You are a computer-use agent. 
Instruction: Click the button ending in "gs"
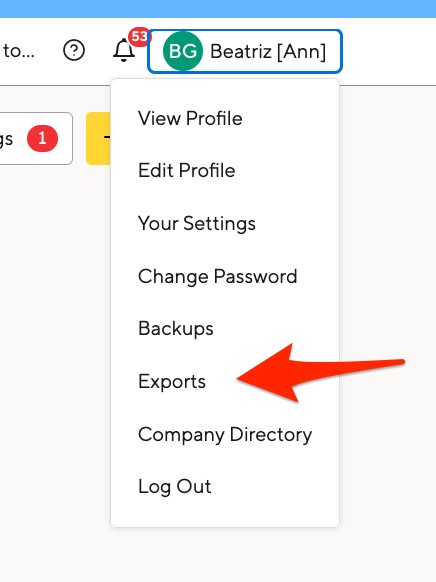tap(36, 138)
